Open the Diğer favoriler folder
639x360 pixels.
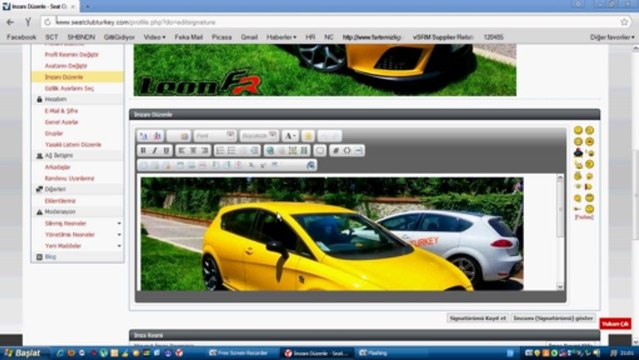pyautogui.click(x=612, y=37)
